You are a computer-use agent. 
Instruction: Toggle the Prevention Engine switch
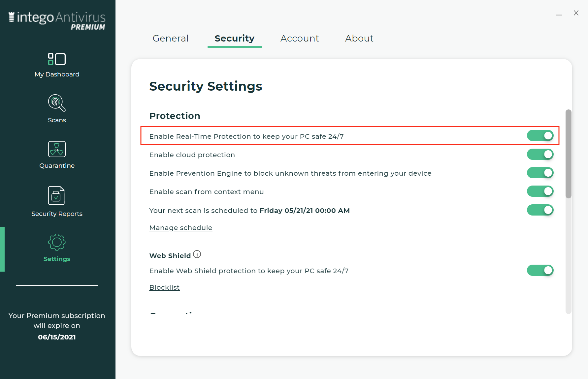540,173
